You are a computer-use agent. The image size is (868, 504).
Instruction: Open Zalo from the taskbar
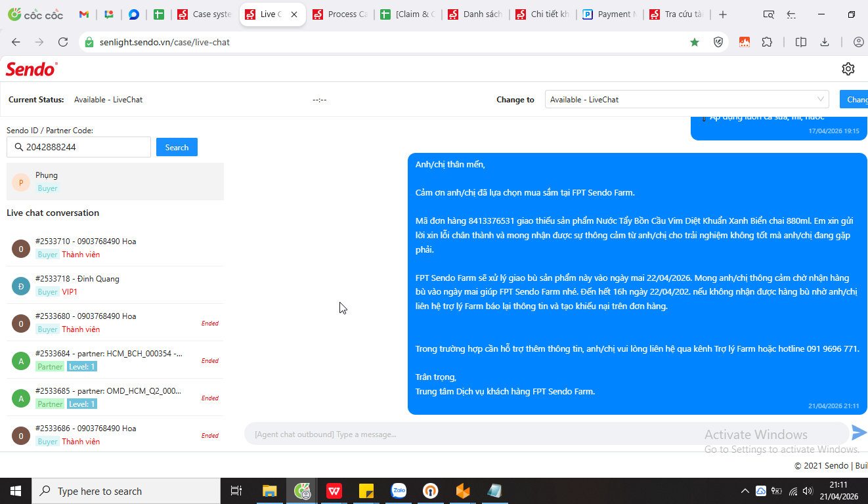coord(399,491)
